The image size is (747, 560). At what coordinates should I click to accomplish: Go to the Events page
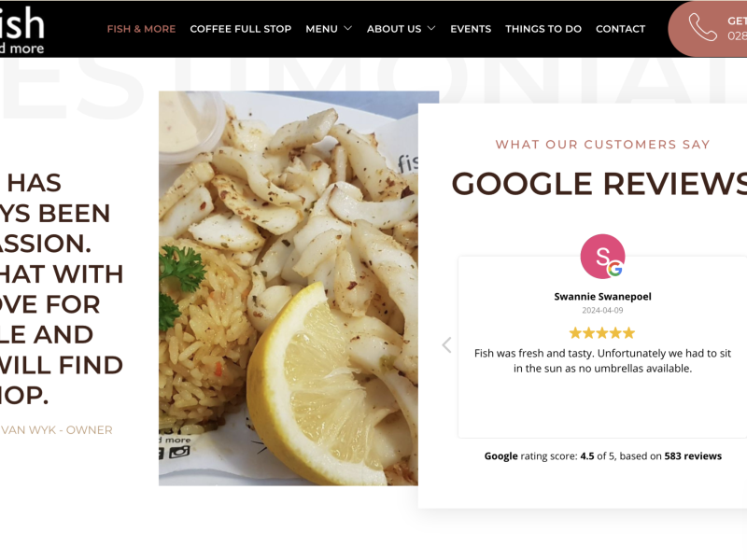coord(471,29)
